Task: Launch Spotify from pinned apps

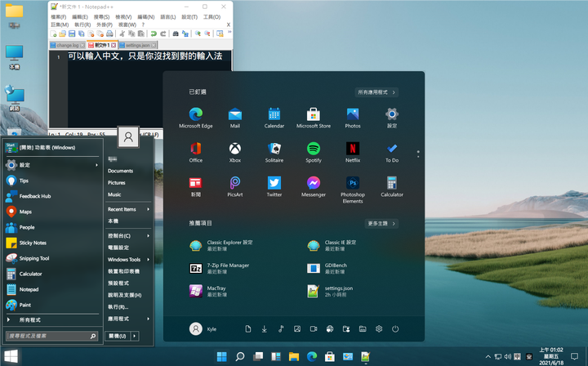Action: tap(314, 152)
